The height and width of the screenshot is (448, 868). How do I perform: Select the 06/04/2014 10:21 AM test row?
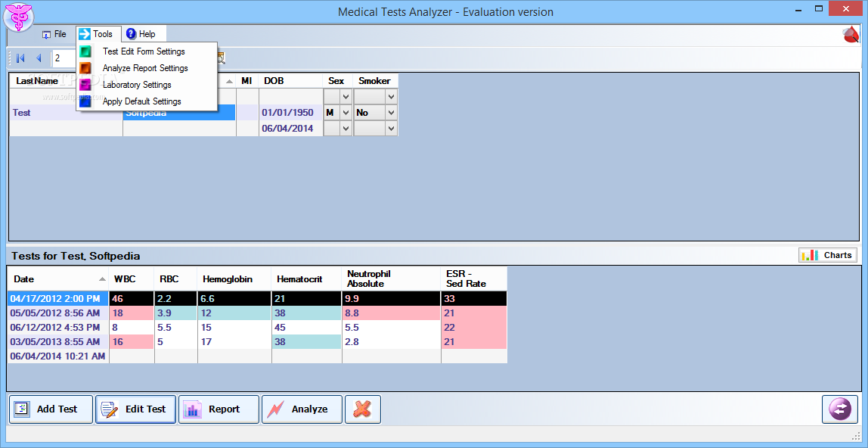pos(257,356)
